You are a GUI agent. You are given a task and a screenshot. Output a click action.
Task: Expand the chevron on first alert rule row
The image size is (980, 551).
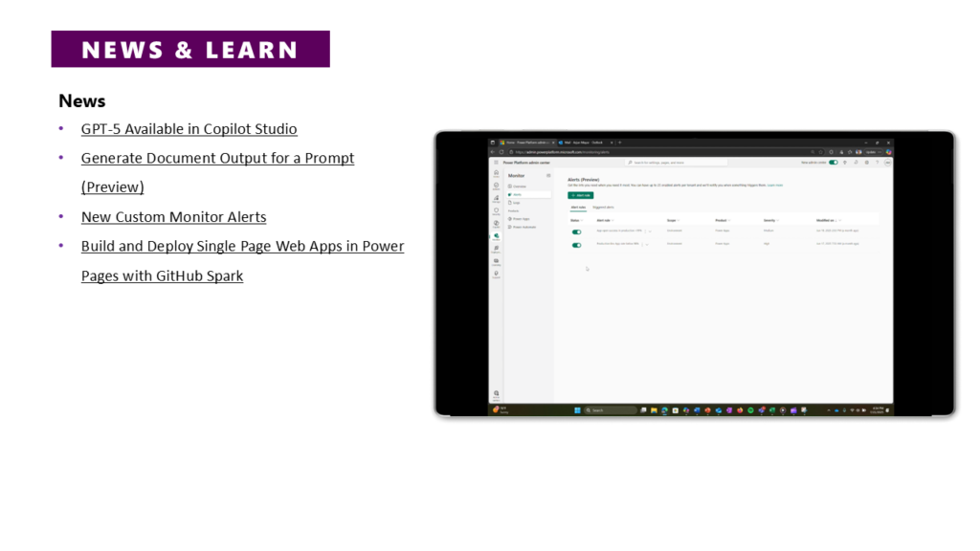[650, 231]
